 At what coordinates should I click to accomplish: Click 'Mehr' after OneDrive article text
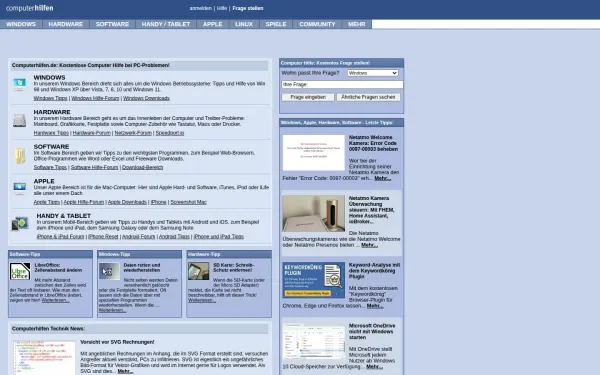[374, 367]
